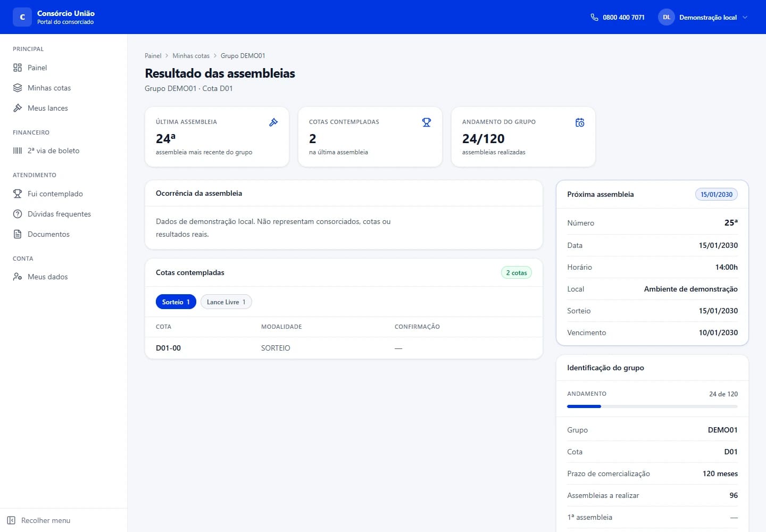Click the 120 meses prazo value
Screen dimensions: 766x532
click(x=720, y=473)
